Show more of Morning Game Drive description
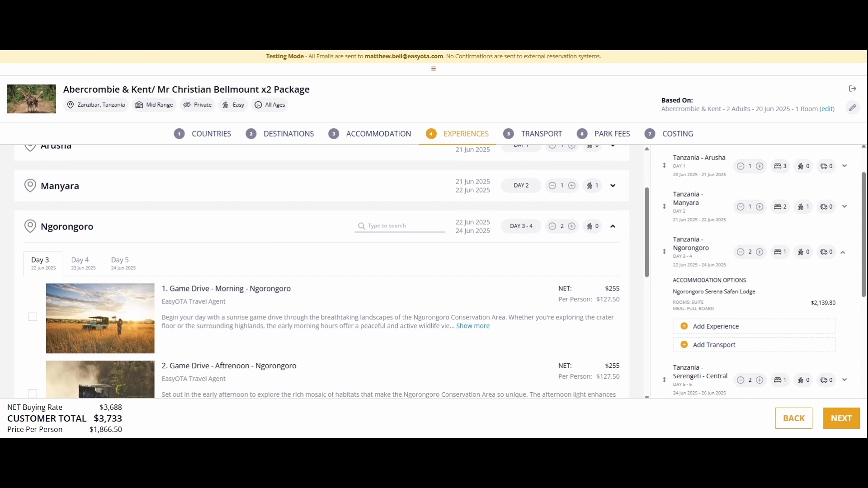868x488 pixels. pyautogui.click(x=473, y=326)
